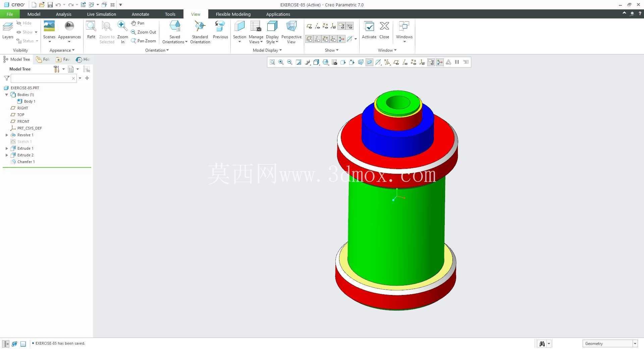Open Model Tree settings hammer icon

click(x=56, y=69)
